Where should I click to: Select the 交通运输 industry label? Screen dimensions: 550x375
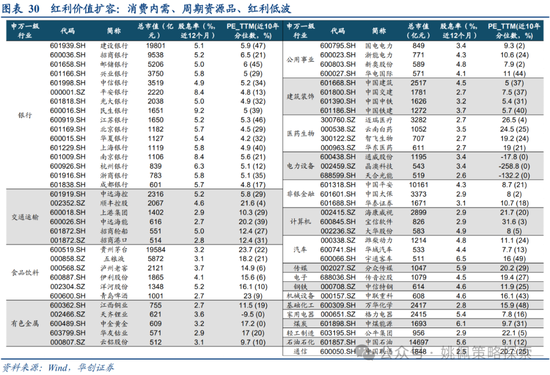25,217
